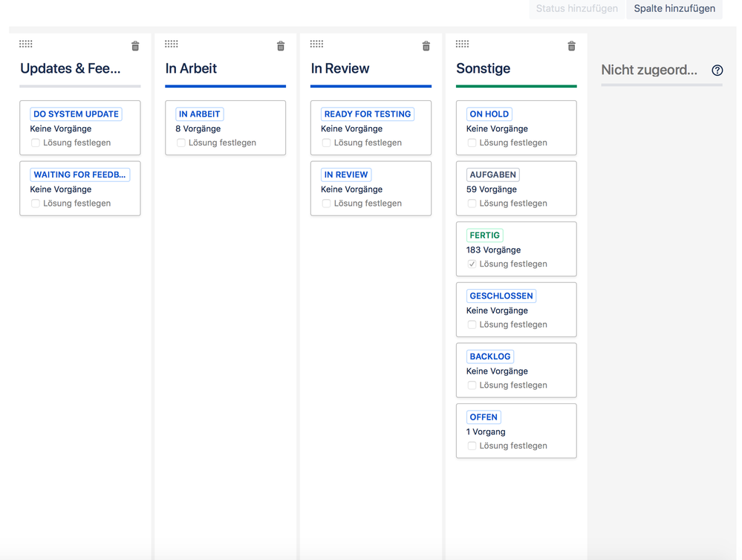Select the OFFEN status with 1 Vorgang
The image size is (742, 560).
(x=484, y=417)
